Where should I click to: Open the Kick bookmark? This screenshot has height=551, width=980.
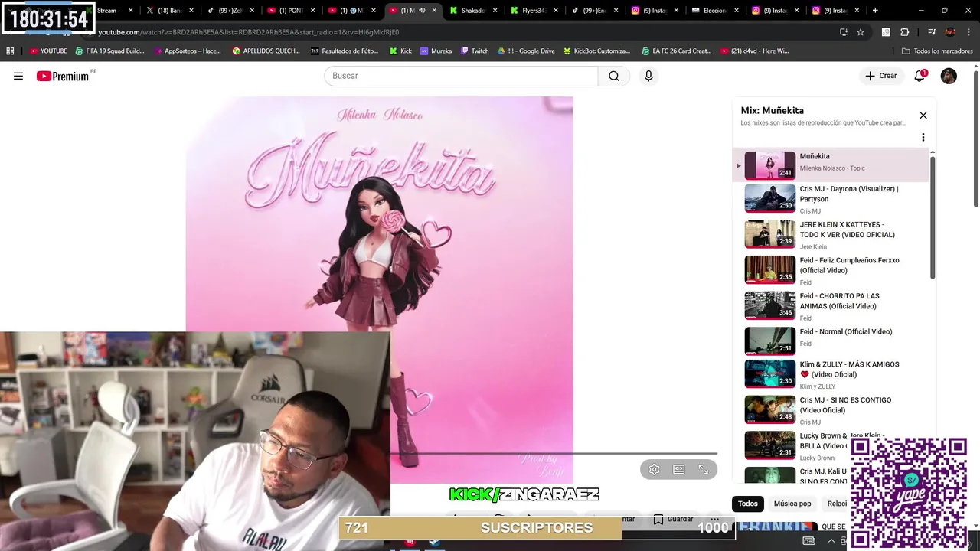click(x=400, y=51)
